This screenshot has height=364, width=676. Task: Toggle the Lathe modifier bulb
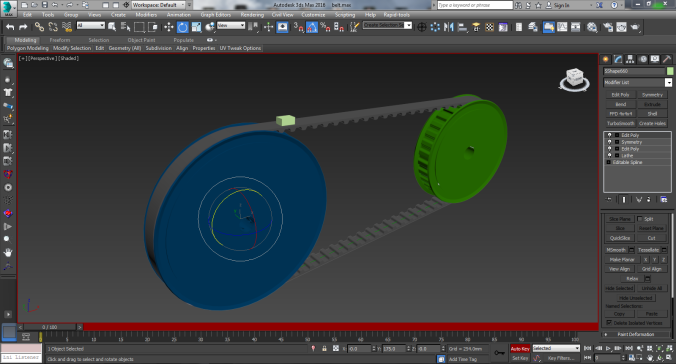(x=610, y=155)
